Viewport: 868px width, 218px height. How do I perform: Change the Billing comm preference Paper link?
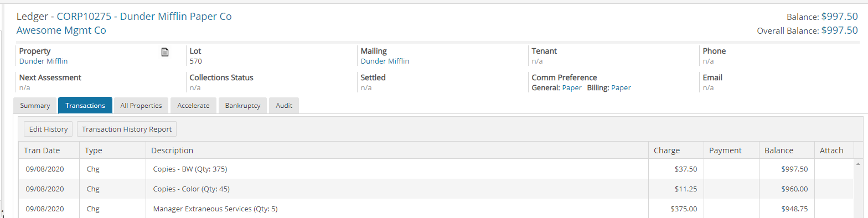point(621,87)
